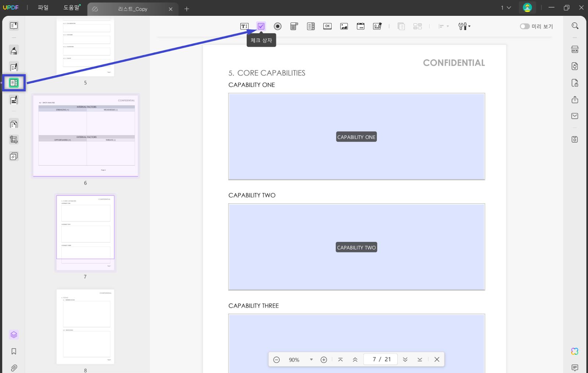
Task: Select page 5 thumbnail
Action: click(x=85, y=47)
